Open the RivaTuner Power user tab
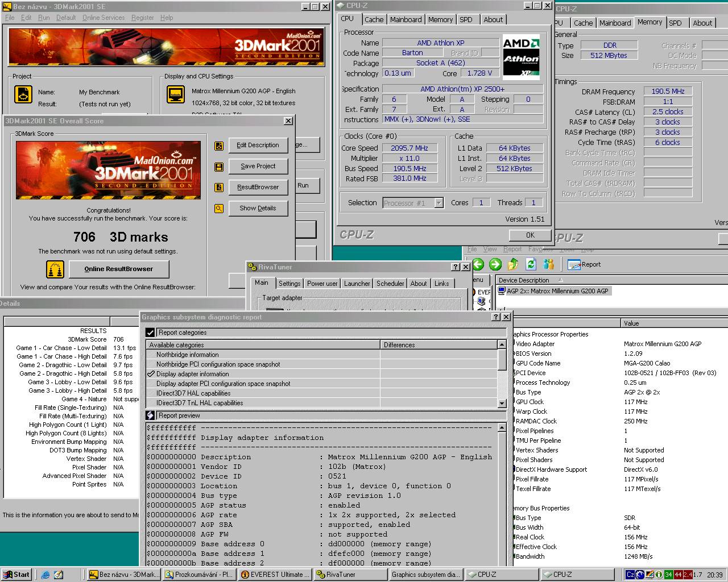728x582 pixels. [322, 284]
